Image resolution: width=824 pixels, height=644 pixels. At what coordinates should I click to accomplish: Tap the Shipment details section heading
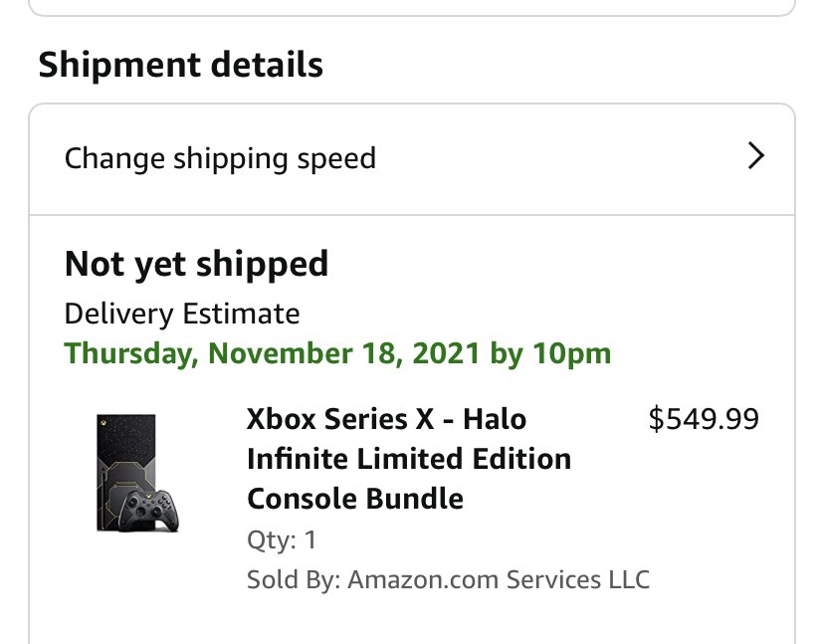click(x=181, y=65)
